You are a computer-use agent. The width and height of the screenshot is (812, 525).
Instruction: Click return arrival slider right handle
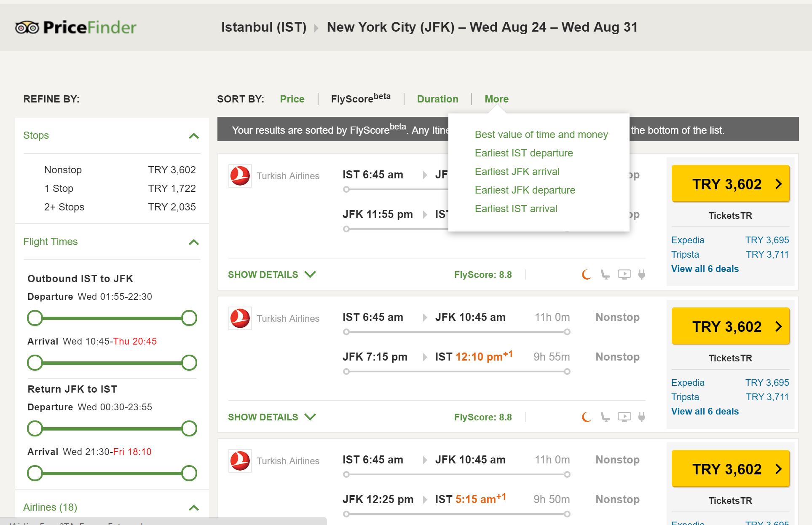[x=189, y=473]
